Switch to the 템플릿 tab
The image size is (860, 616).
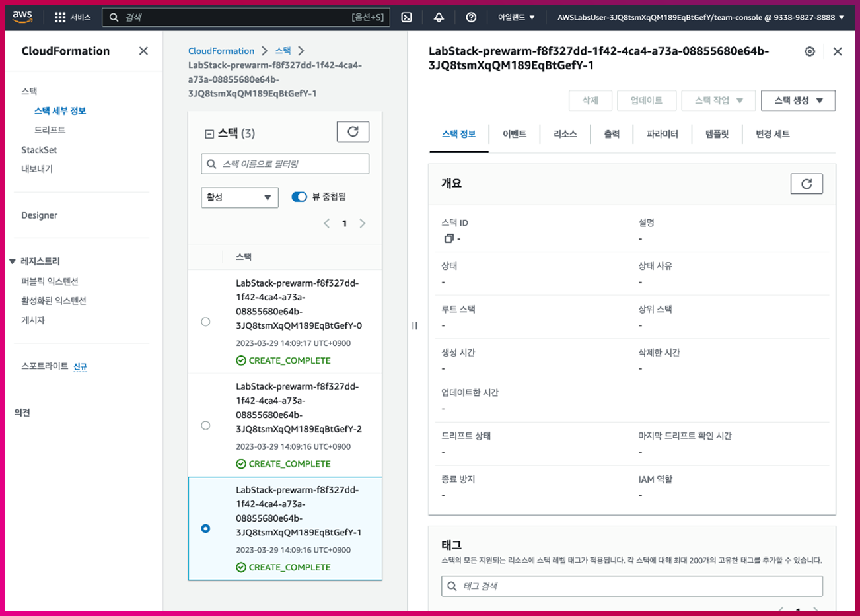[x=717, y=134]
